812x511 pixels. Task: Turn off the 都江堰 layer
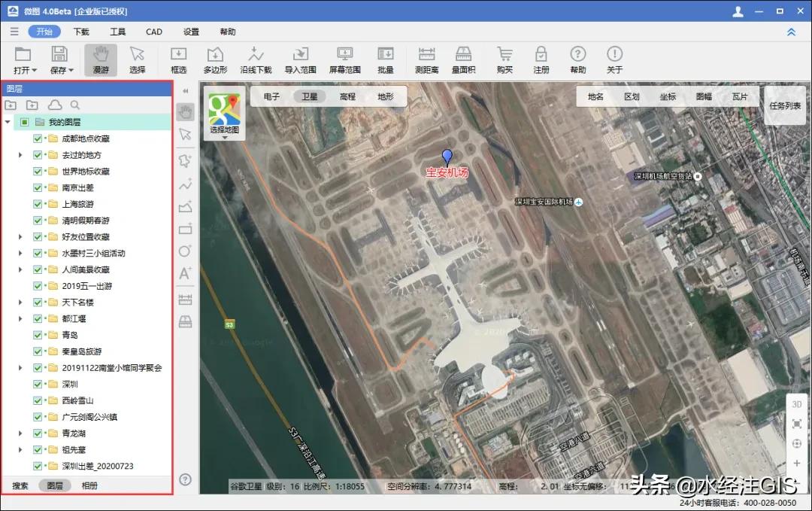(x=36, y=318)
